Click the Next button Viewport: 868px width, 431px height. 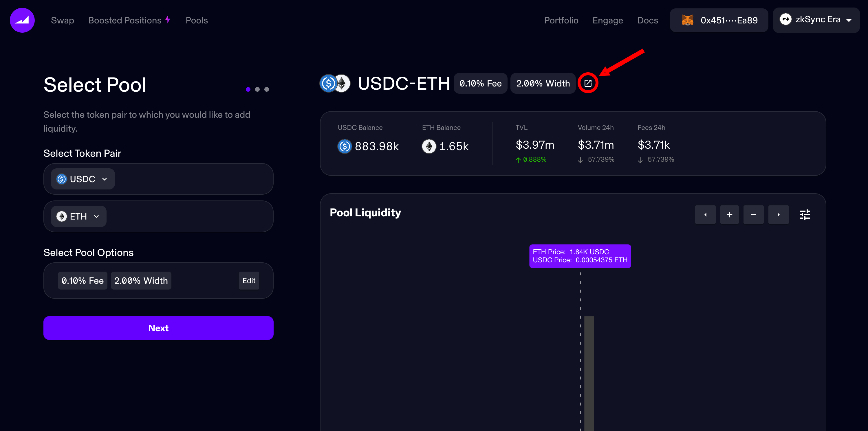(x=158, y=328)
